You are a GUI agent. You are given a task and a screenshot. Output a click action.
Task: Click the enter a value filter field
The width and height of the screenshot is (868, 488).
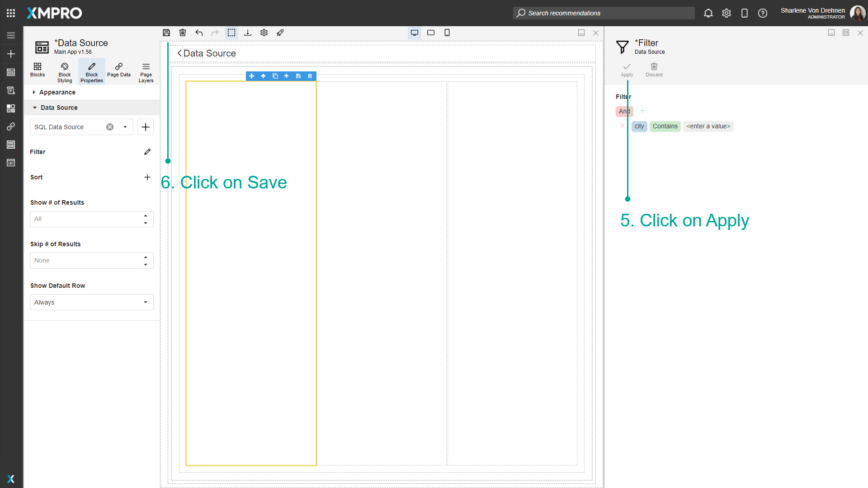pos(708,126)
